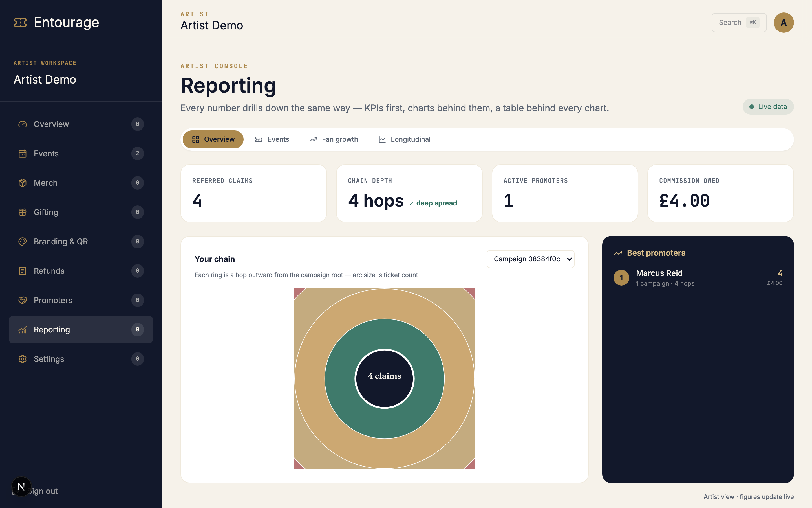The width and height of the screenshot is (812, 508).
Task: Click the grid icon on Overview tab
Action: 196,139
